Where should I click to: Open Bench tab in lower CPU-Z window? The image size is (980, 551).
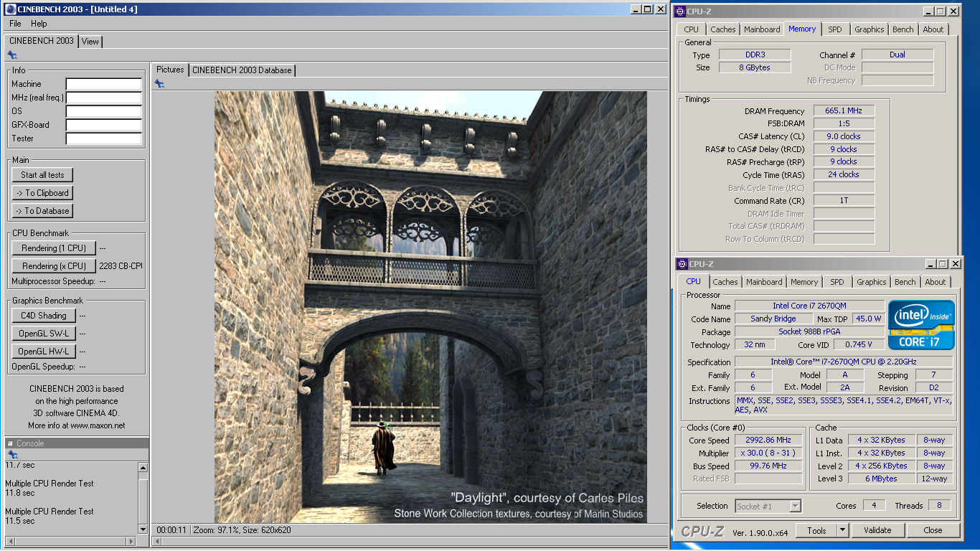[x=905, y=282]
